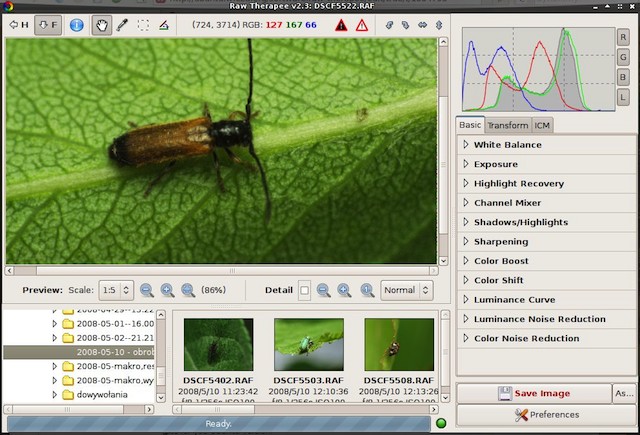Click the Raw Therapee window icon

(x=7, y=6)
